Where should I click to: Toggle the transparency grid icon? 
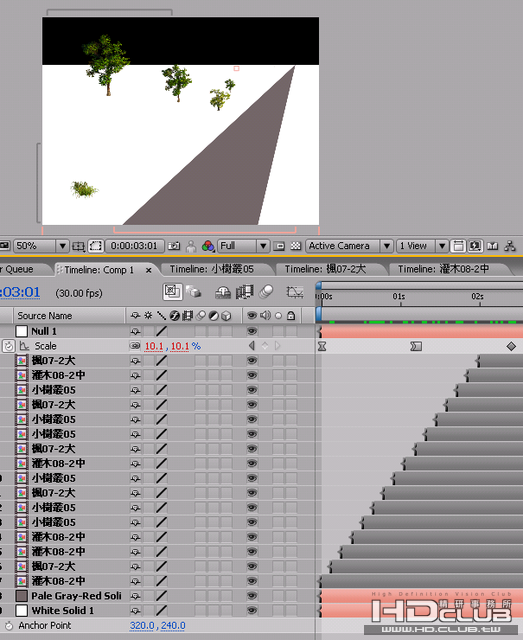296,246
